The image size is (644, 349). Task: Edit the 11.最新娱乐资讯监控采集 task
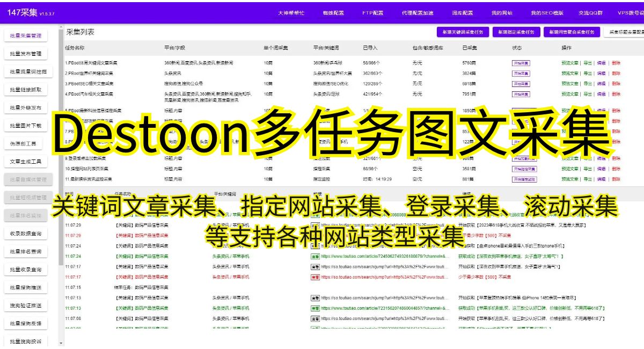tap(601, 179)
